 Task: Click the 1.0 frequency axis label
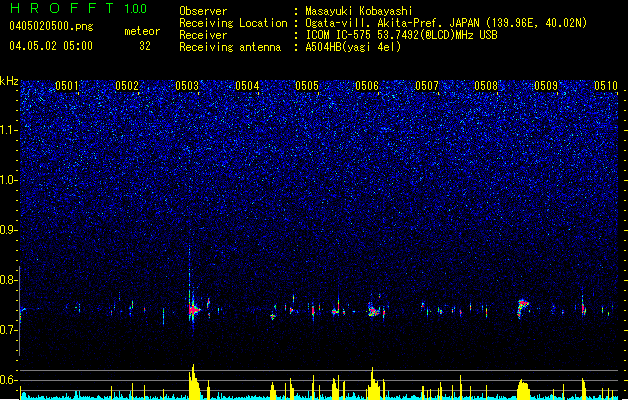tap(8, 180)
